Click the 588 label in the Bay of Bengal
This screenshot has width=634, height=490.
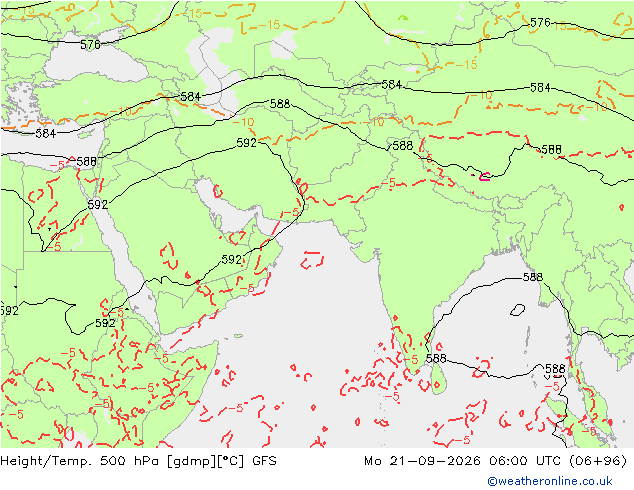tap(533, 277)
